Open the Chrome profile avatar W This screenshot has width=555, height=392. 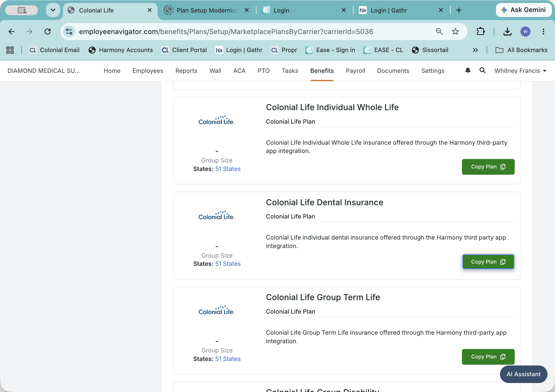[x=525, y=32]
